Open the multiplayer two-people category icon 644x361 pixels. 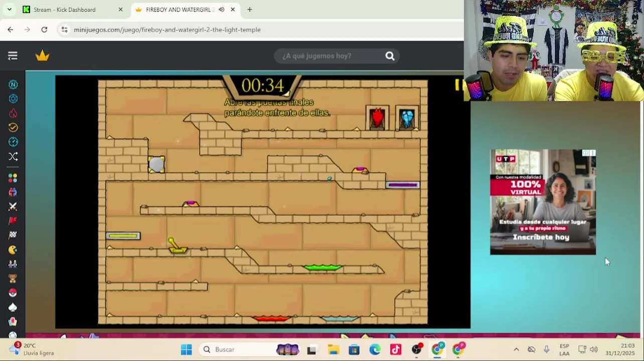click(13, 192)
